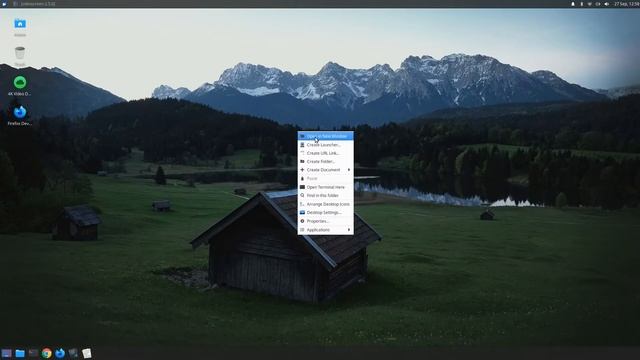This screenshot has width=640, height=360.
Task: Open the Home folder desktop icon
Action: click(x=20, y=24)
